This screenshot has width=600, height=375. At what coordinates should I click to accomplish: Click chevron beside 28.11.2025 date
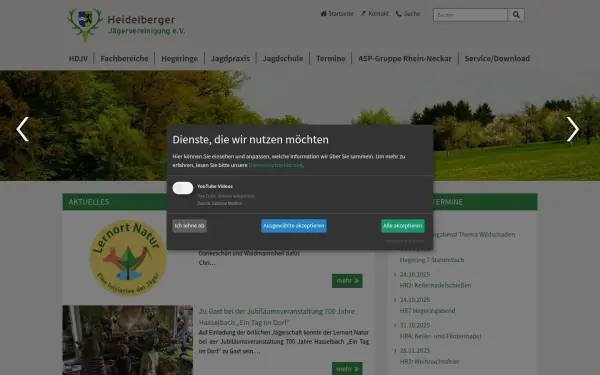pos(395,351)
